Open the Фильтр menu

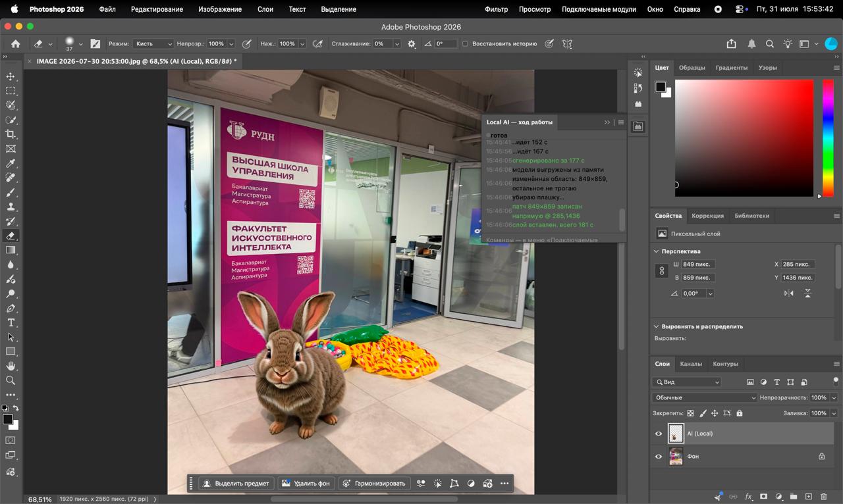496,9
